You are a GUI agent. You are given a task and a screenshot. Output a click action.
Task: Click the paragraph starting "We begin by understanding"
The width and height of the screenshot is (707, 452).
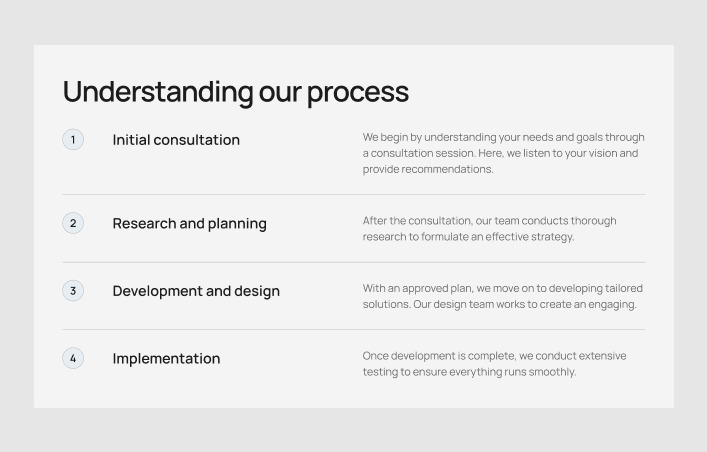click(x=503, y=153)
